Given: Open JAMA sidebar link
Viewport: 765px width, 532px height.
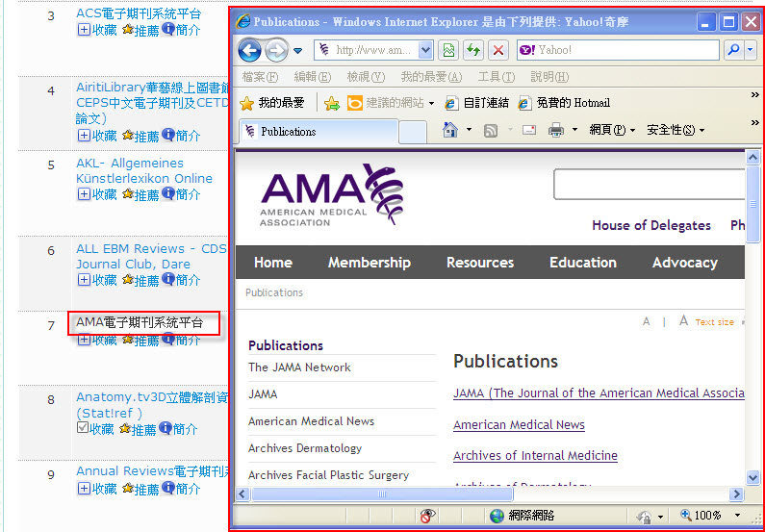Looking at the screenshot, I should point(263,394).
